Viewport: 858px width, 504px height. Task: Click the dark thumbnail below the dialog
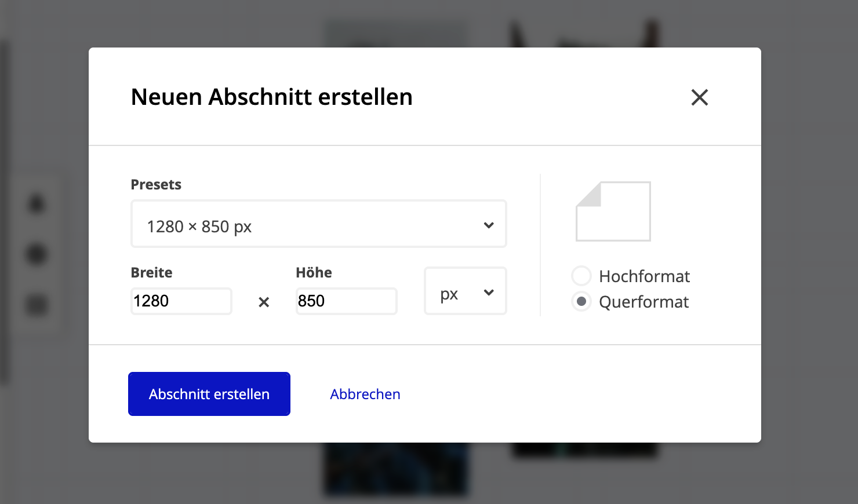[x=396, y=469]
